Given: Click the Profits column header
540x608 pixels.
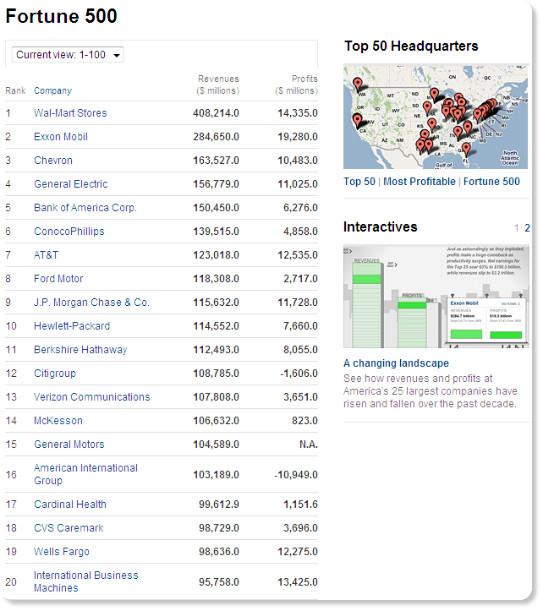Looking at the screenshot, I should [297, 85].
